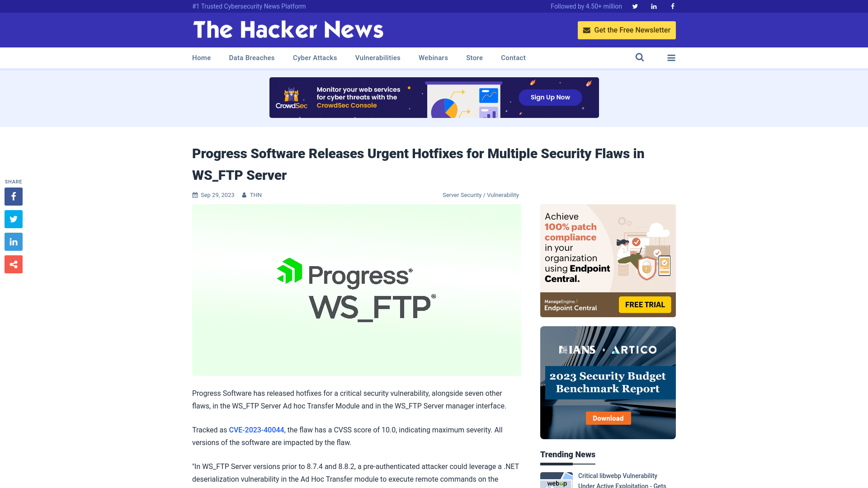This screenshot has width=868, height=488.
Task: Select the Data Breaches tab
Action: coord(251,58)
